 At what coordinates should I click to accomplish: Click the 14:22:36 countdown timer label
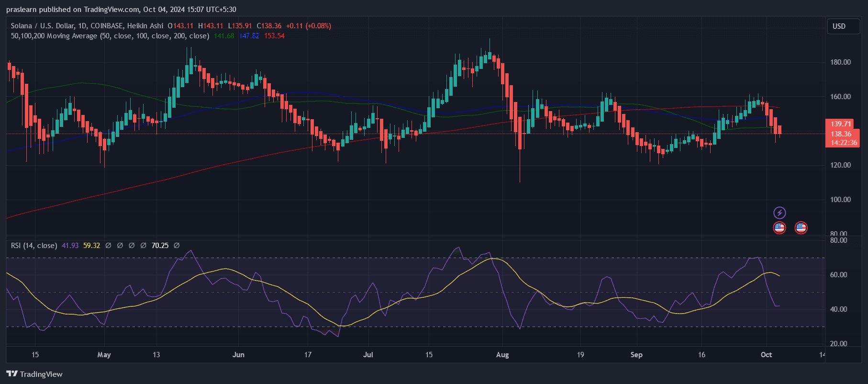click(x=843, y=143)
